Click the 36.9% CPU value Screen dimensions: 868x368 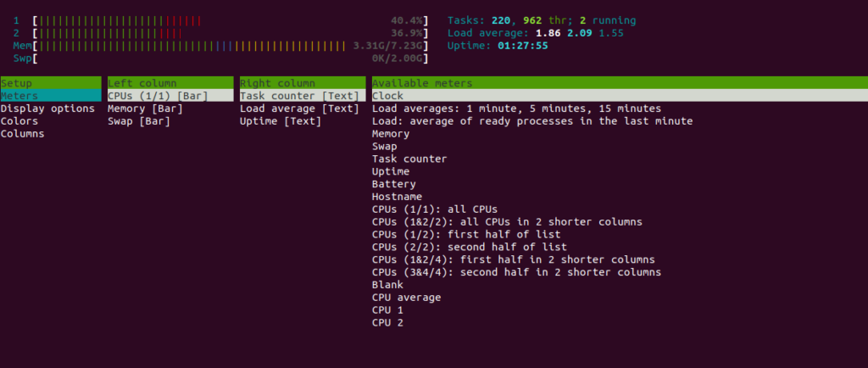click(407, 33)
